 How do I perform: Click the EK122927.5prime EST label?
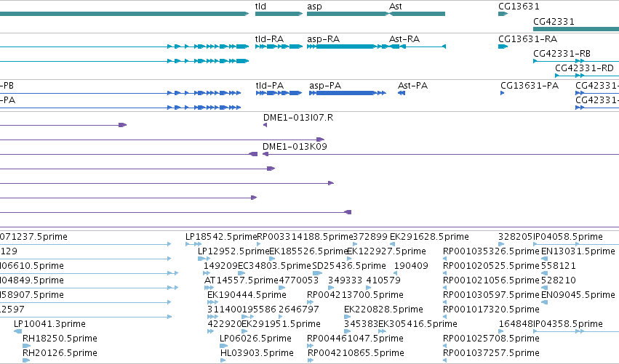[x=386, y=251]
